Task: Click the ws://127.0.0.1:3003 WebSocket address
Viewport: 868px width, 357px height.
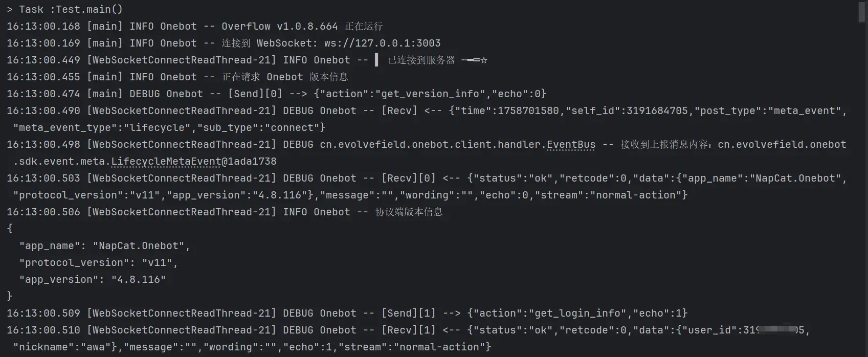Action: click(382, 43)
